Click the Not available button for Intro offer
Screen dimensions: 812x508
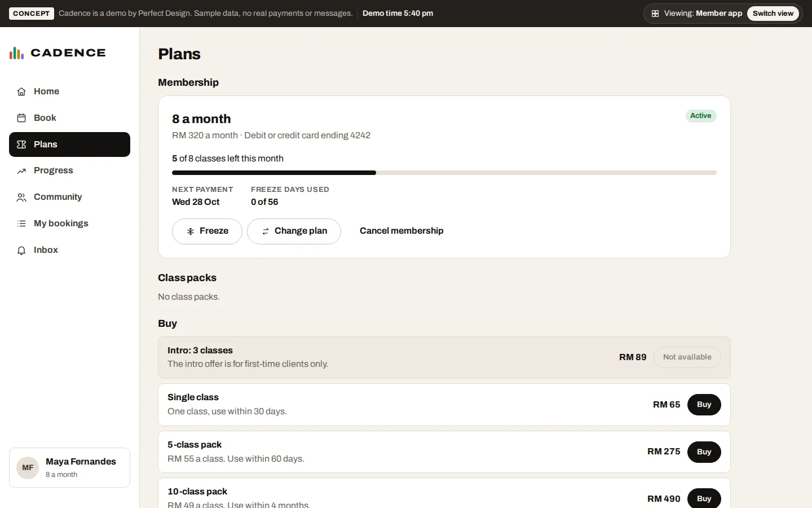(x=687, y=357)
